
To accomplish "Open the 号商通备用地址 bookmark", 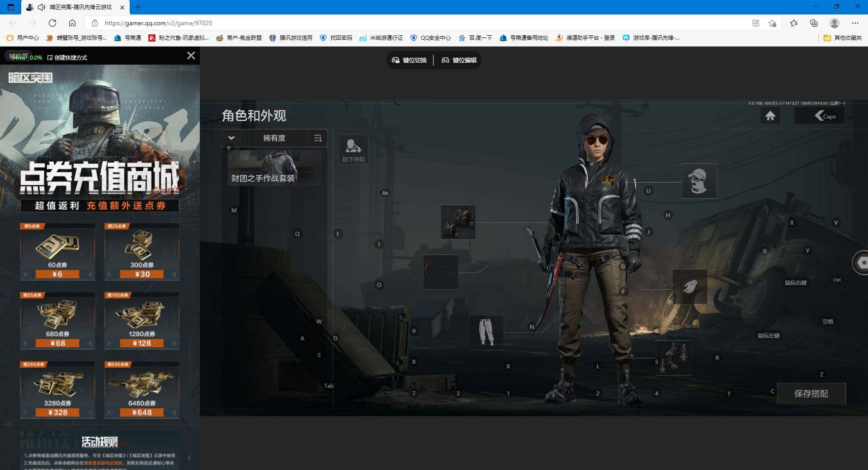I will click(x=524, y=38).
